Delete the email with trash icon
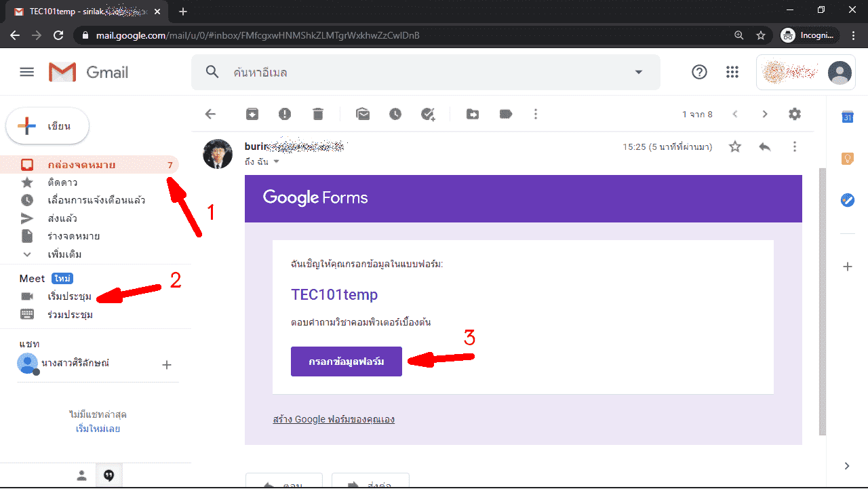The image size is (868, 489). point(318,114)
